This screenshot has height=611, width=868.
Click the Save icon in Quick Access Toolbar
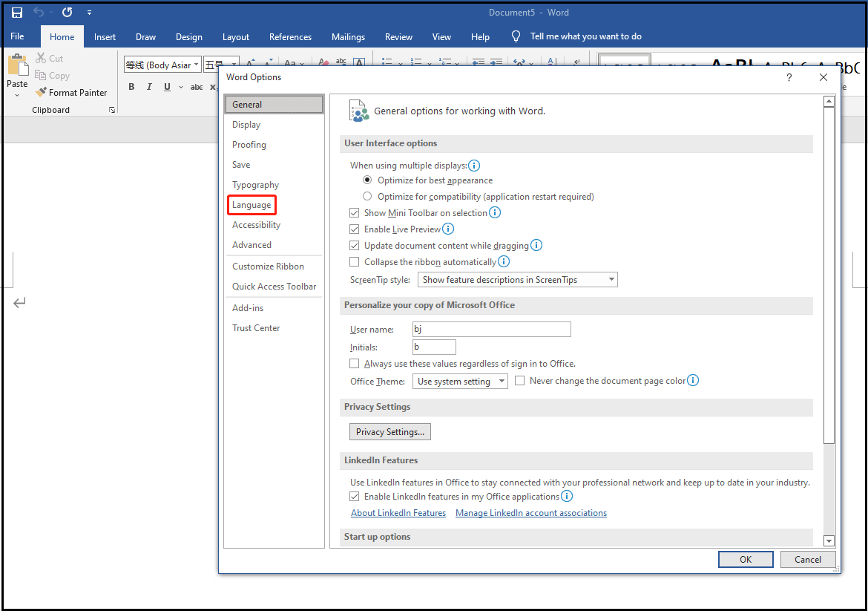[x=17, y=13]
